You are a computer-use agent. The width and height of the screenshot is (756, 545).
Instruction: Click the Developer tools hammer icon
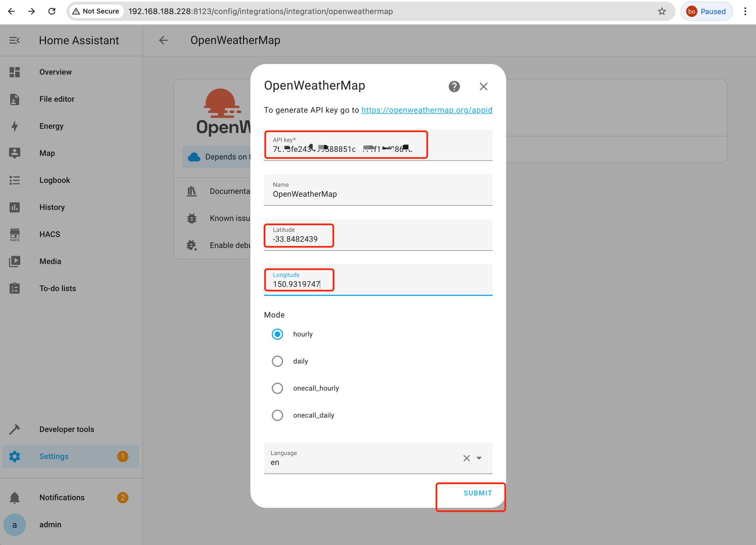[15, 429]
